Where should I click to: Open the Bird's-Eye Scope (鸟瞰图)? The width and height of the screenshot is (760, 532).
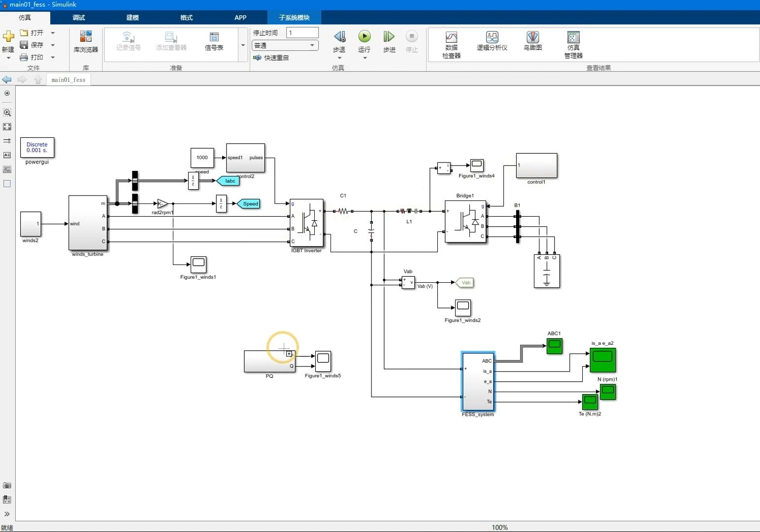pyautogui.click(x=532, y=41)
